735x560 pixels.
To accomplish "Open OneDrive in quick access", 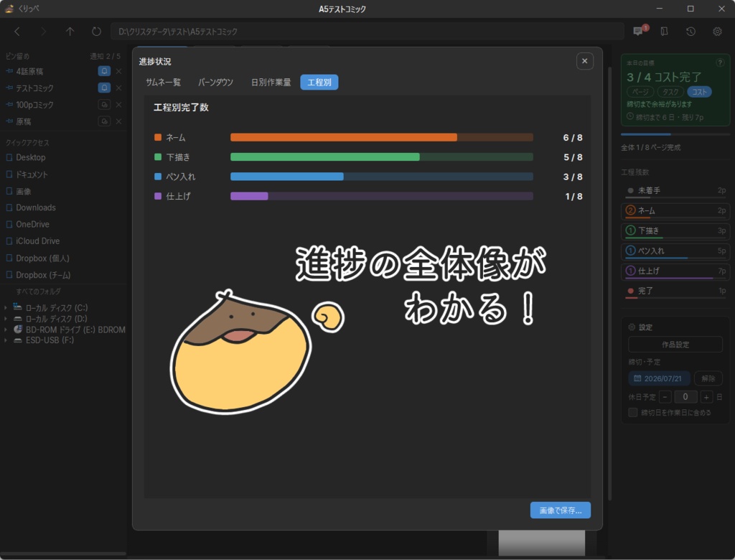I will pos(32,224).
